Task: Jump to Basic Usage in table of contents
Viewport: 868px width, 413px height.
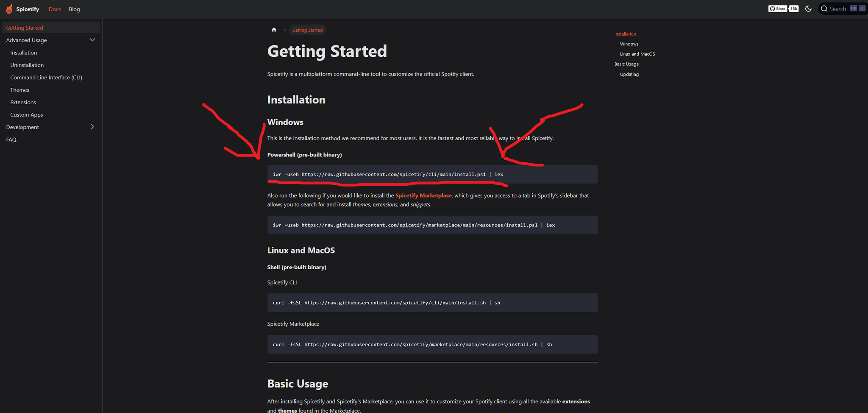Action: (626, 64)
